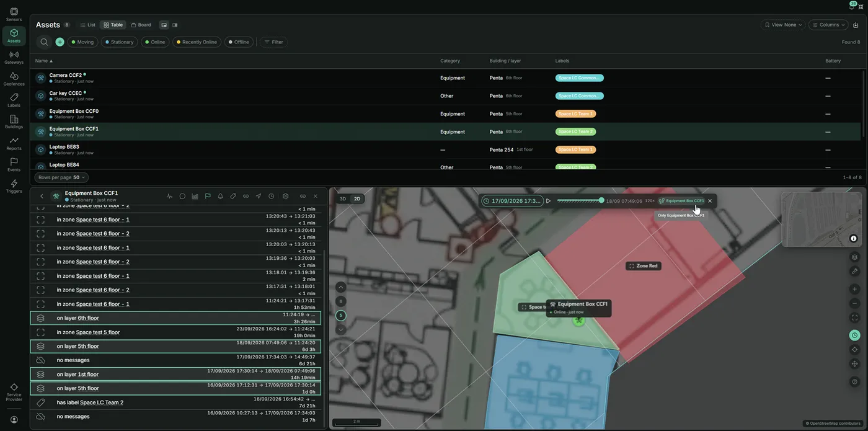Select floor 6 on the map floor selector
Screen dimensions: 868x431
coord(341,301)
